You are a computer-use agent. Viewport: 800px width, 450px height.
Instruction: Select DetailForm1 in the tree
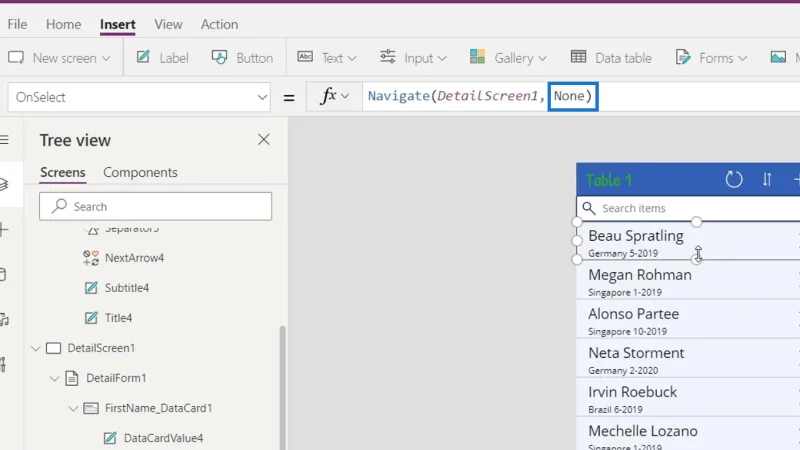(x=116, y=378)
